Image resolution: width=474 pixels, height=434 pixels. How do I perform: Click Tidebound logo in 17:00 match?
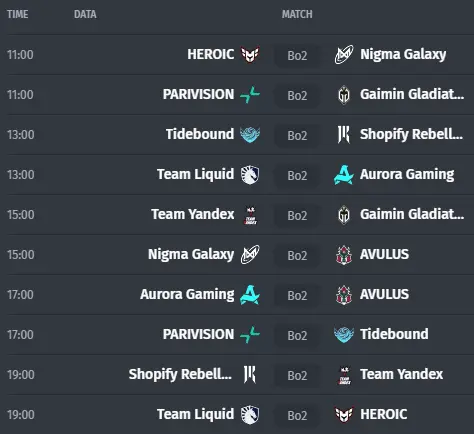pos(344,335)
